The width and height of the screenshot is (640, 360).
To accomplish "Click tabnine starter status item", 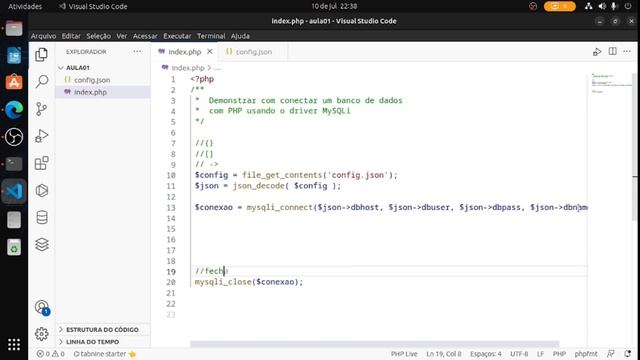I will click(104, 354).
